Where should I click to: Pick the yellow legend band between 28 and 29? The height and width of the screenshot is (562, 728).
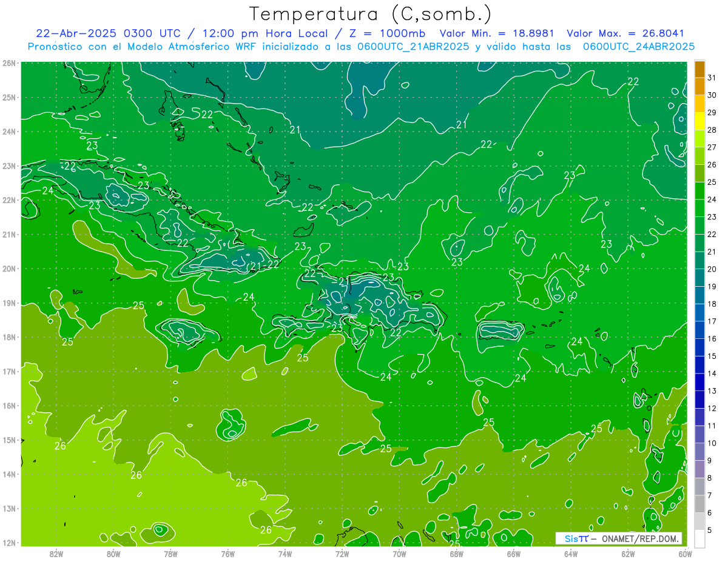699,121
